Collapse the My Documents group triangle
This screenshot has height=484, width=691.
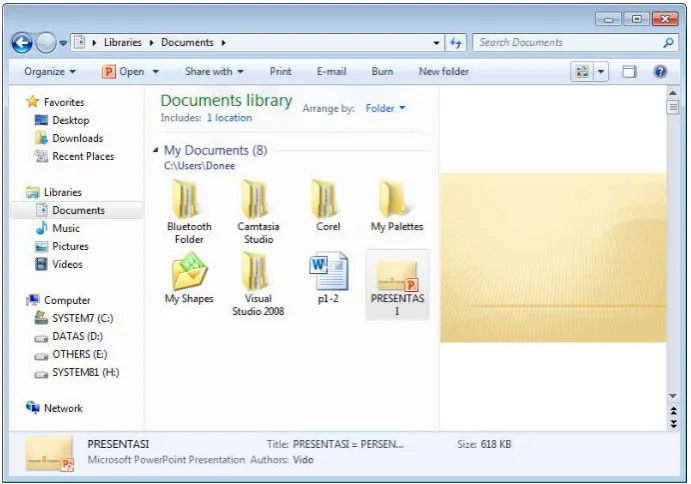click(156, 150)
